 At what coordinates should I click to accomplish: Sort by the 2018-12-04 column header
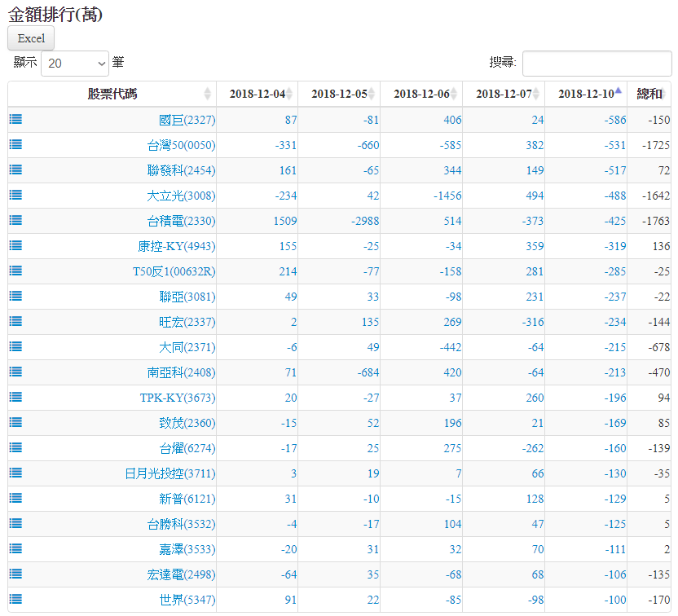tap(257, 94)
